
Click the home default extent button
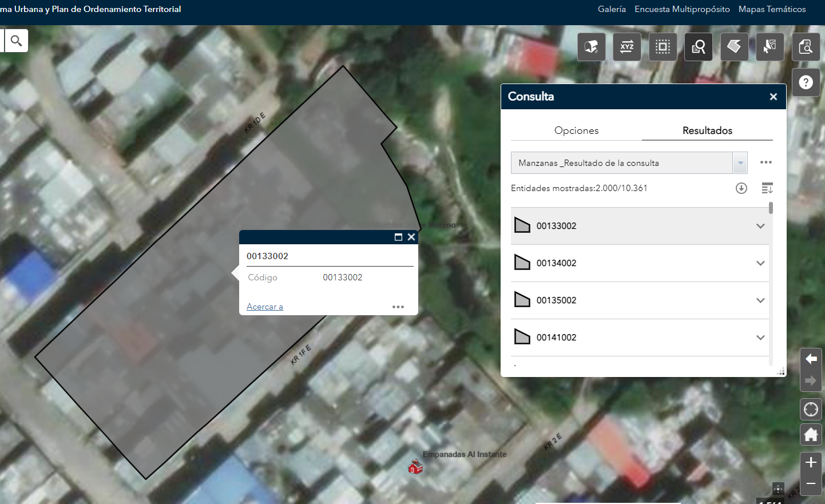(811, 435)
